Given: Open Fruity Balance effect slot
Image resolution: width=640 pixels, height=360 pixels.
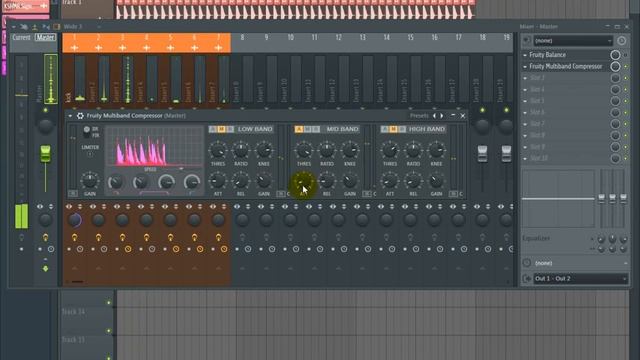Looking at the screenshot, I should (547, 55).
